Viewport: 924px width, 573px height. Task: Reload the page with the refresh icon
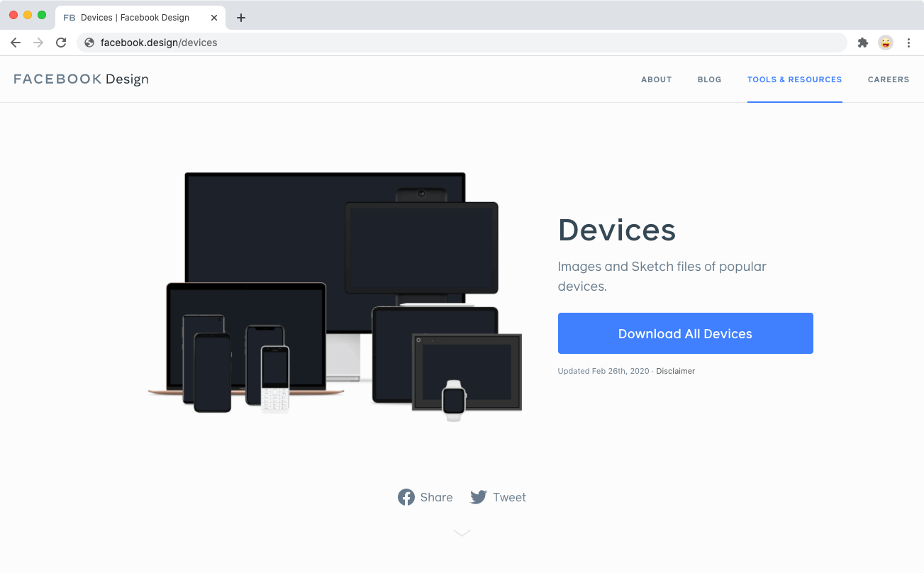click(x=61, y=43)
